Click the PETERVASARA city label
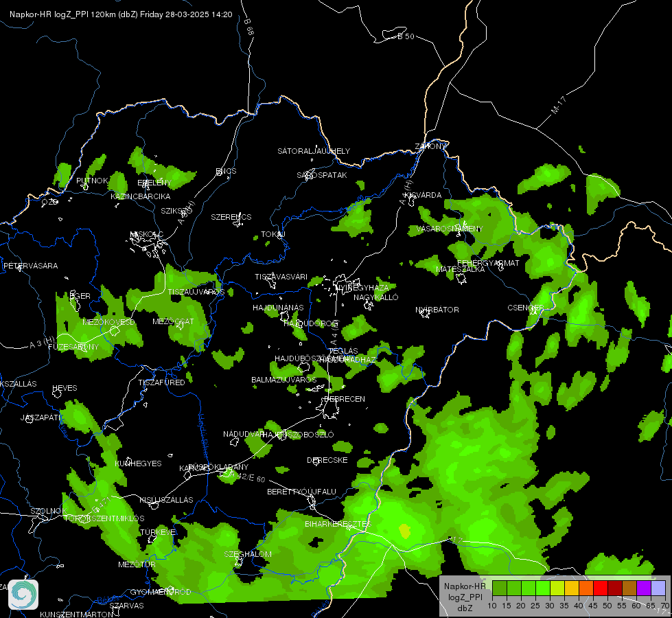This screenshot has width=672, height=618. [30, 266]
